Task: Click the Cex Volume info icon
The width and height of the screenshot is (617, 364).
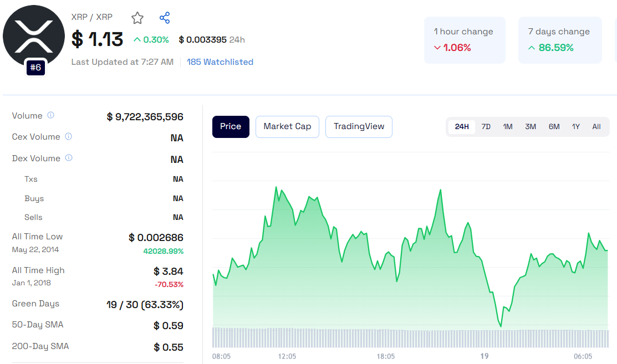Action: (69, 136)
